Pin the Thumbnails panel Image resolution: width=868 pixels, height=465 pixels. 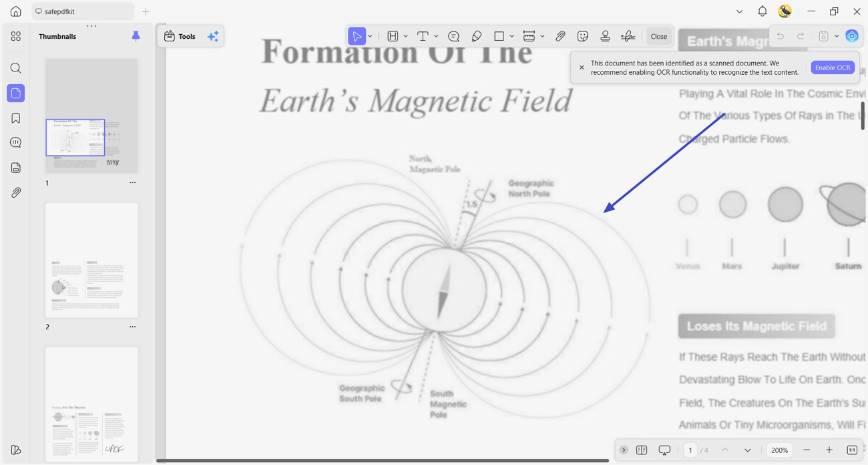(136, 36)
